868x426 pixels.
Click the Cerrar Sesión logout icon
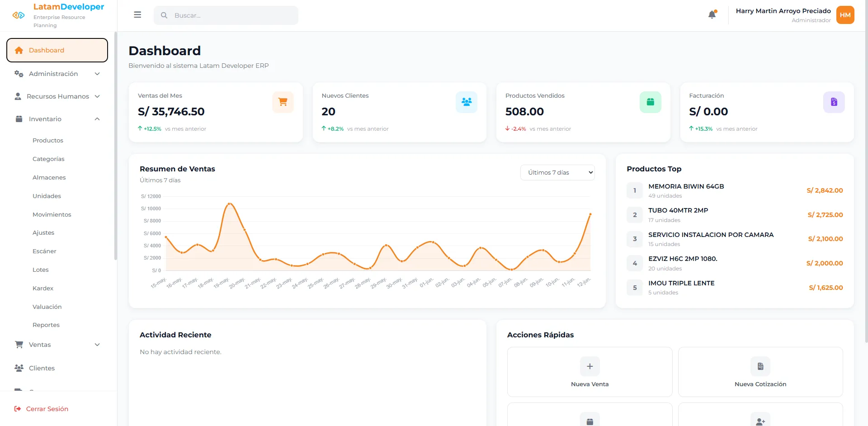click(x=18, y=409)
